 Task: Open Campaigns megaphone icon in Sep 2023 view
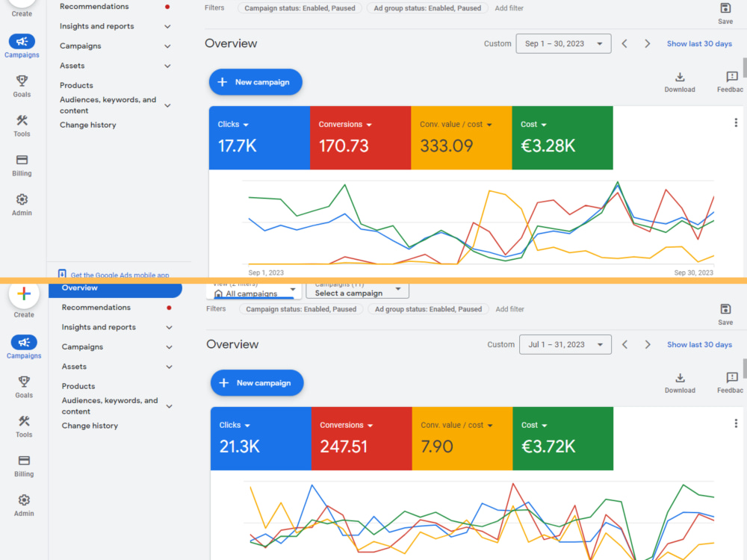pos(22,41)
